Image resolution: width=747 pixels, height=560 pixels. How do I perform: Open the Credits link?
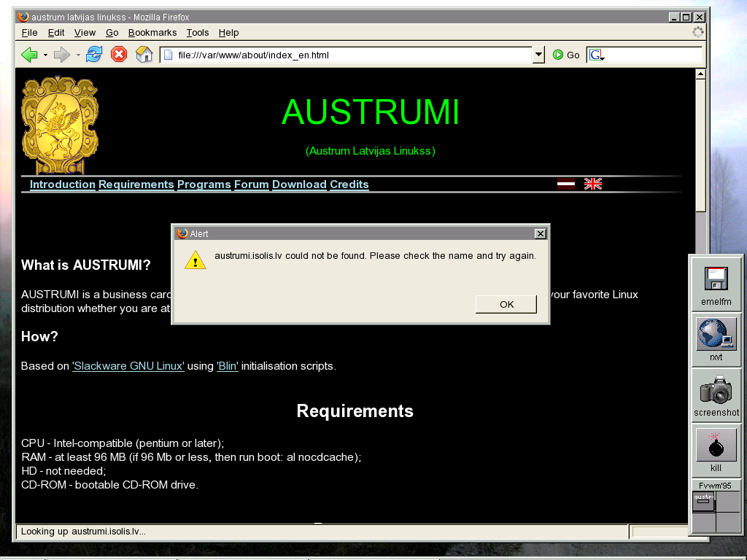coord(349,184)
